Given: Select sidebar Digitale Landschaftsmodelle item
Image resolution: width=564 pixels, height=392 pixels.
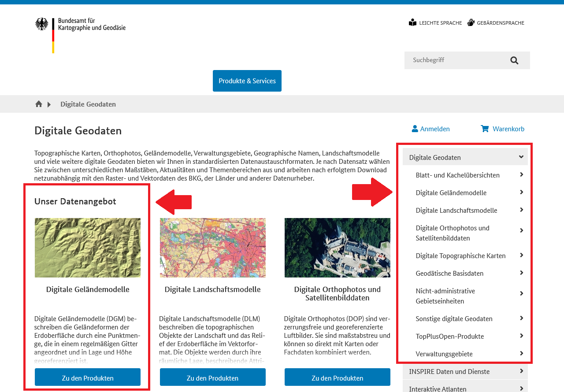Looking at the screenshot, I should pyautogui.click(x=456, y=210).
